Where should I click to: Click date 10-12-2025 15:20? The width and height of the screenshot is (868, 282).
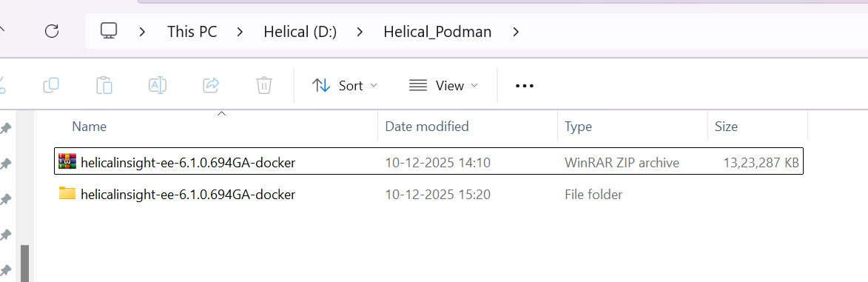point(438,195)
